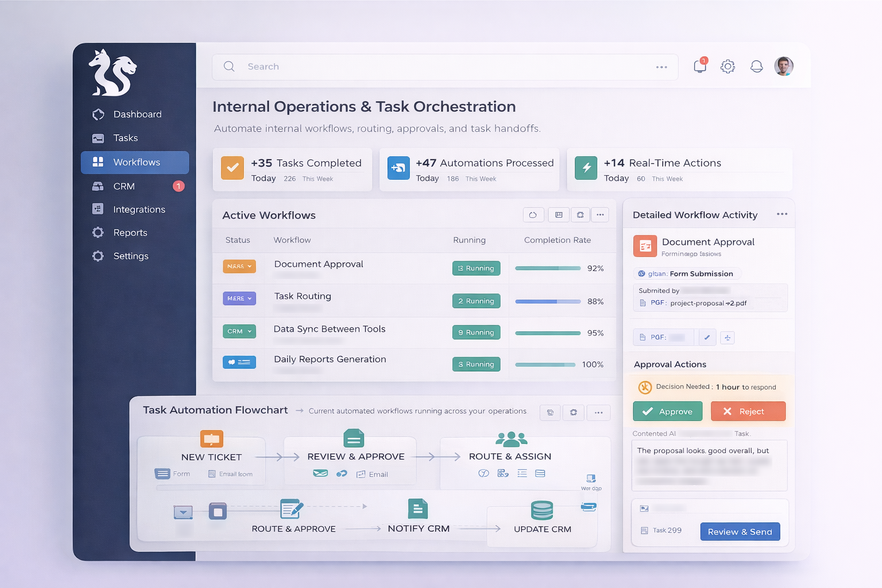Click the Route & Assign people icon
The image size is (882, 588).
(x=511, y=439)
